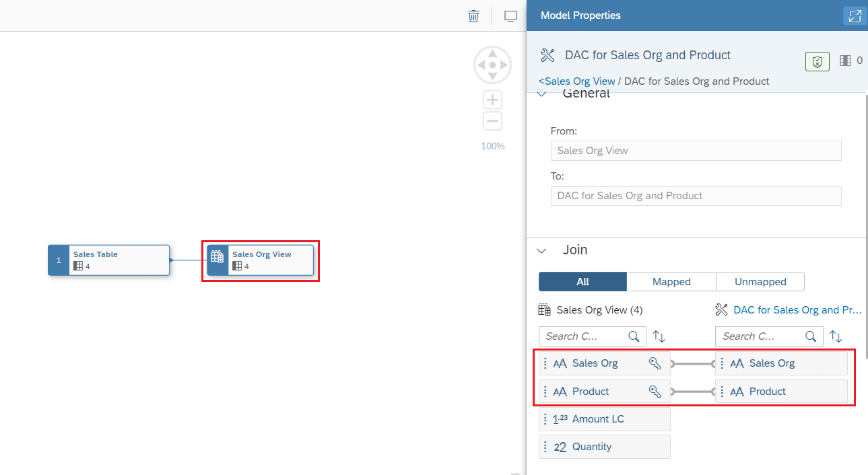Select the Amount LC column item
Screen dimensions: 868x475
click(x=605, y=419)
